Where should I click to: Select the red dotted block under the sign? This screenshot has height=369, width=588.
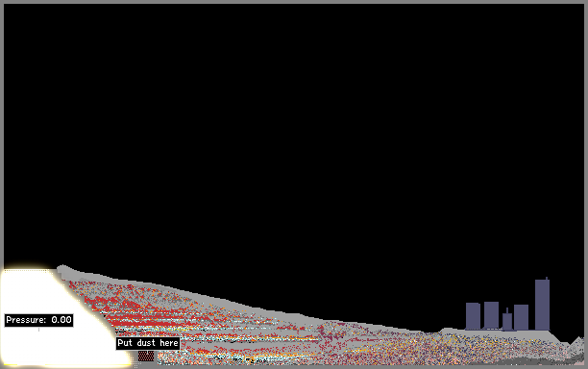point(146,356)
